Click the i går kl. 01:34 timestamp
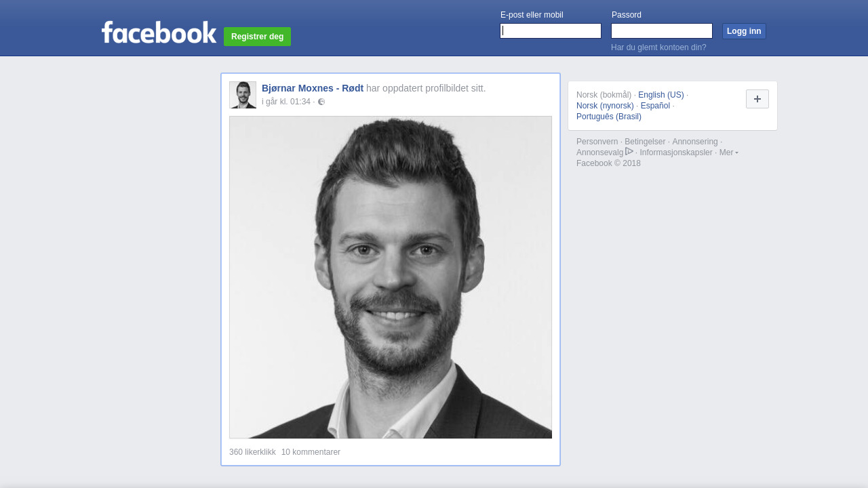The height and width of the screenshot is (488, 868). tap(286, 102)
